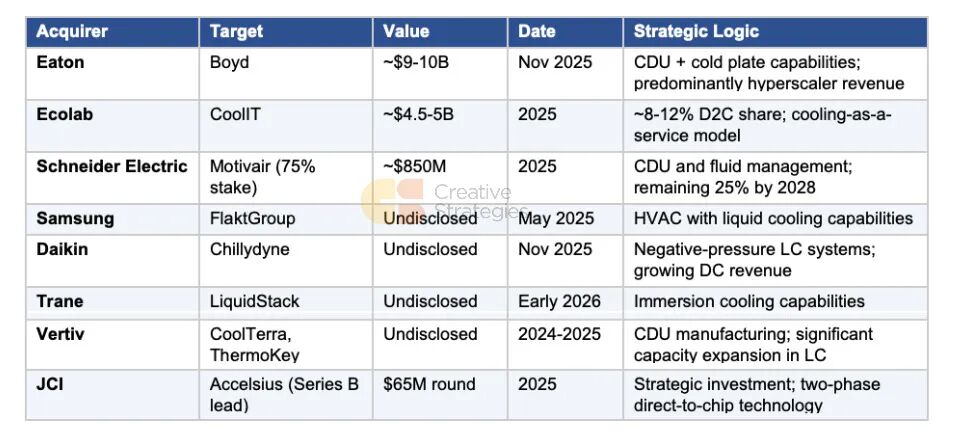Viewport: 962px width, 448px height.
Task: Select the LiquidStack target cell
Action: click(x=254, y=301)
